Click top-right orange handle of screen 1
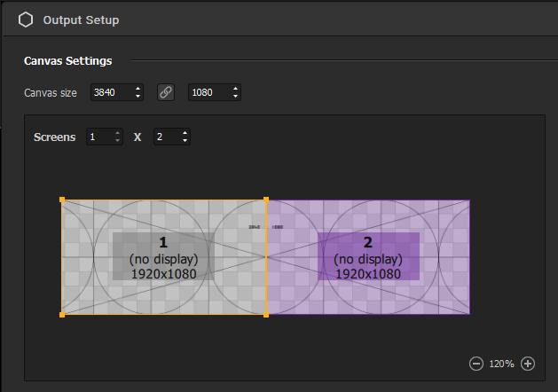Viewport: 558px width, 392px height. [x=266, y=200]
